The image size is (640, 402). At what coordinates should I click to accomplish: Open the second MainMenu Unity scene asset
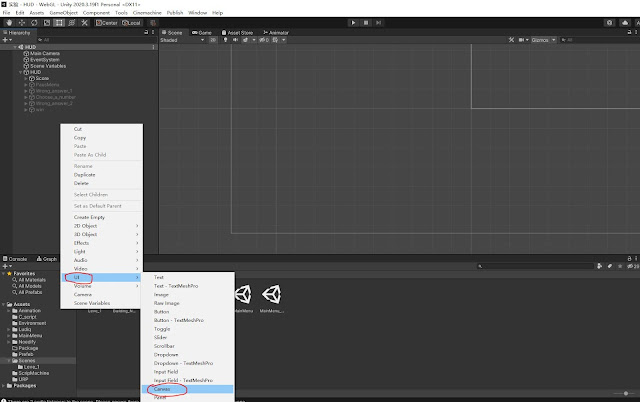[272, 298]
